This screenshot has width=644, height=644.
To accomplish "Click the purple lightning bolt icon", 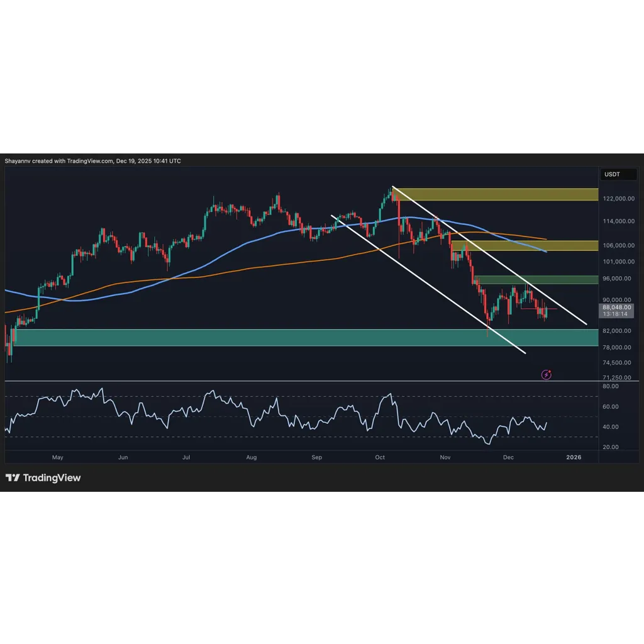I will pyautogui.click(x=547, y=375).
